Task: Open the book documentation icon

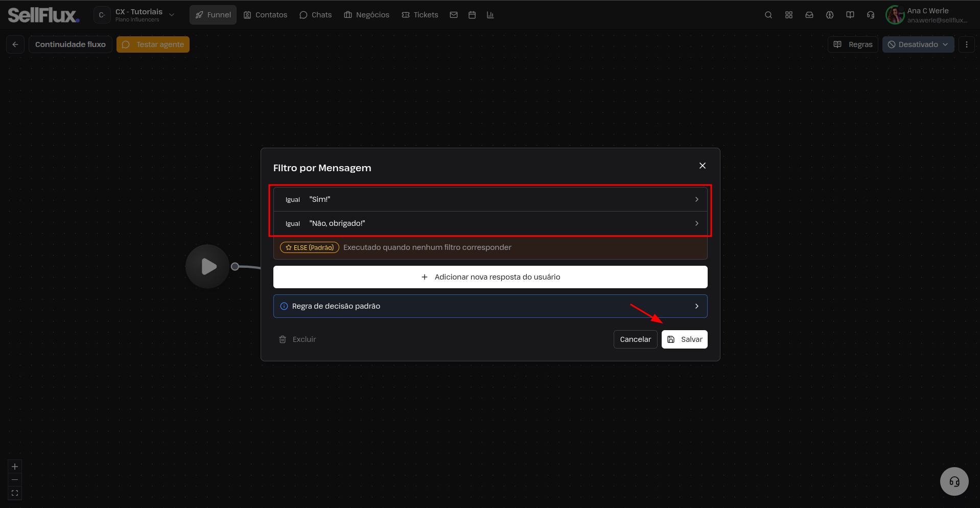Action: click(x=850, y=15)
